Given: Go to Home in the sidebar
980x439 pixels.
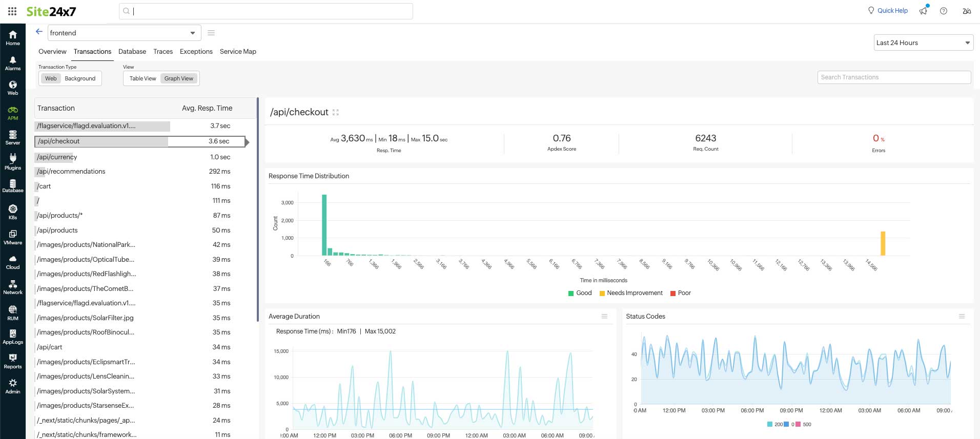Looking at the screenshot, I should (x=13, y=37).
